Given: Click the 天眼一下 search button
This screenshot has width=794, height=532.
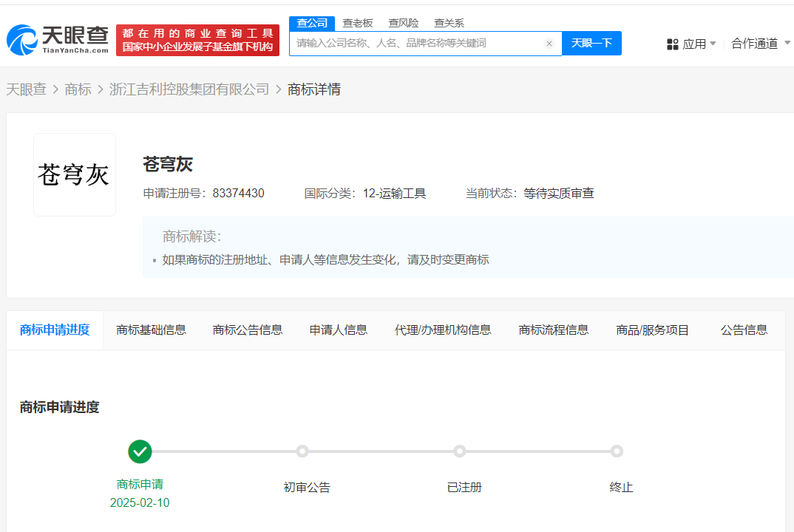Looking at the screenshot, I should click(x=591, y=43).
